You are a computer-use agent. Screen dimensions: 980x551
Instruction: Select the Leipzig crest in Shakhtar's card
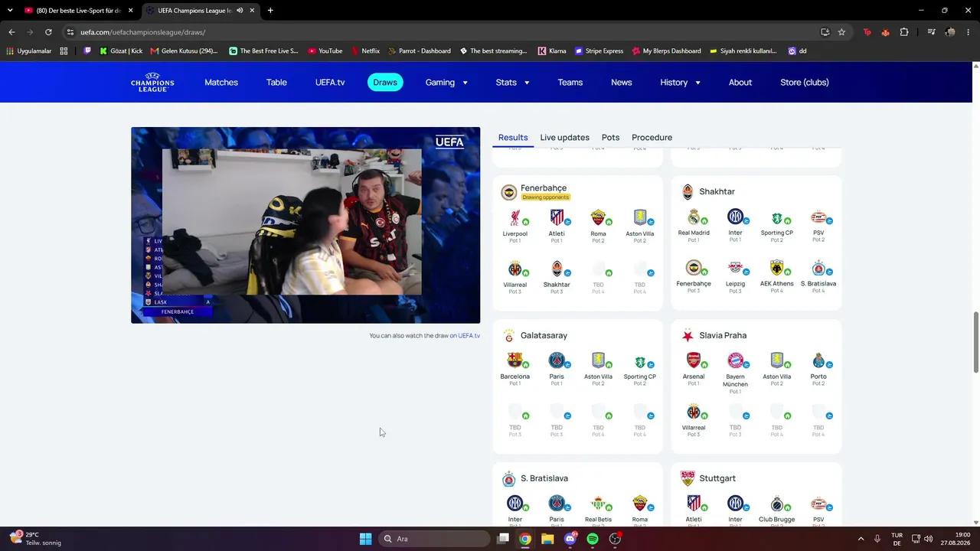click(735, 268)
